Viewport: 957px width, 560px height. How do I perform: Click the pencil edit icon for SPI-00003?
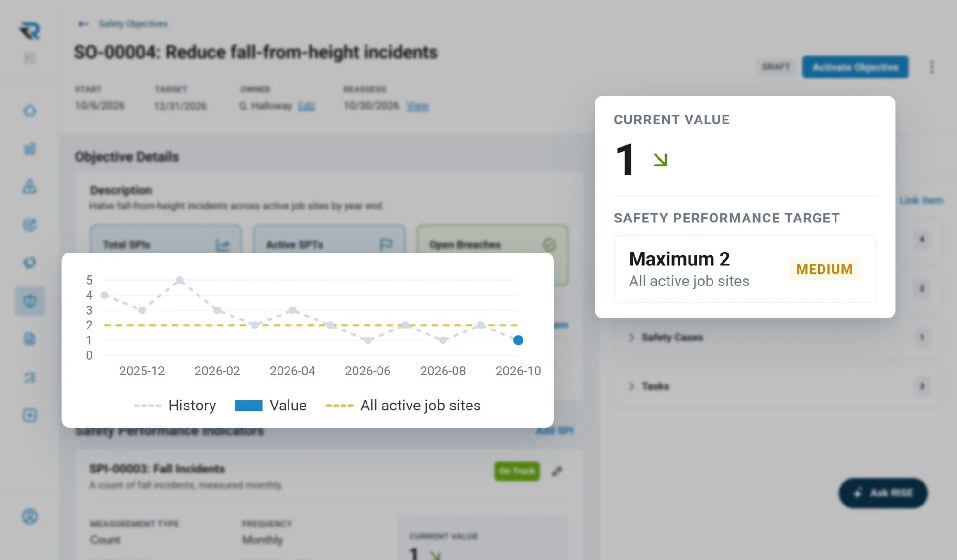557,471
